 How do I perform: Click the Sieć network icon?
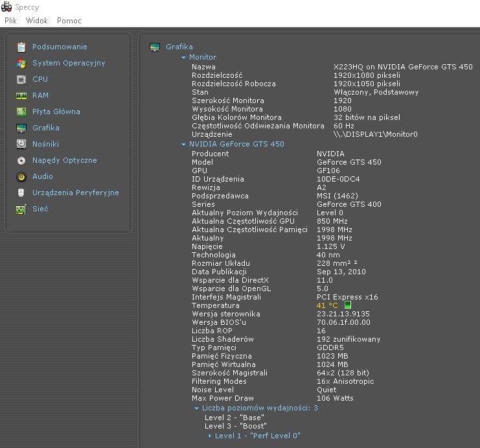click(21, 209)
